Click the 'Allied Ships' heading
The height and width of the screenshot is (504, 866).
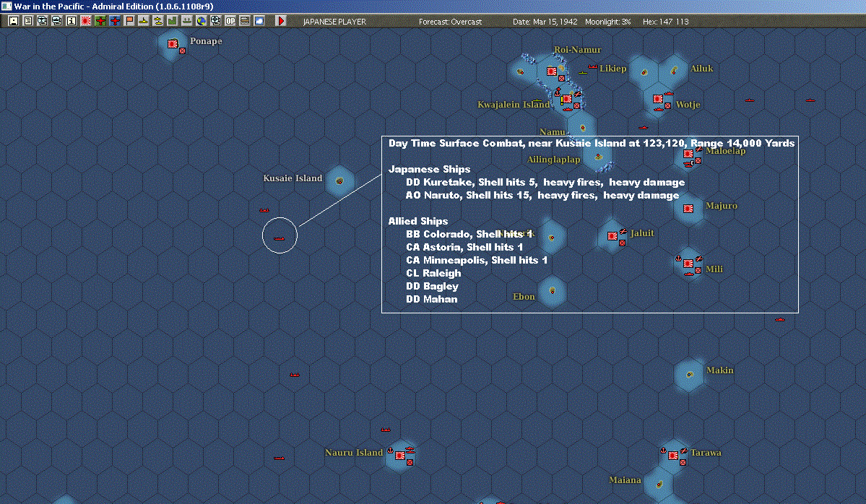point(418,222)
